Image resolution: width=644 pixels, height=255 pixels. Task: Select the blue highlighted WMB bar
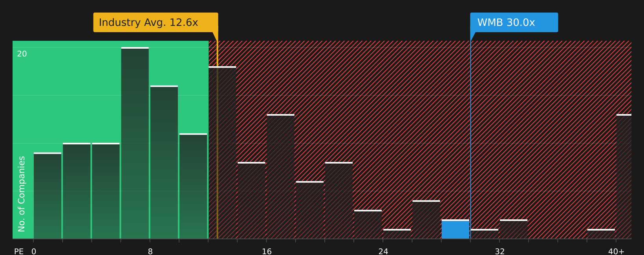pyautogui.click(x=456, y=229)
